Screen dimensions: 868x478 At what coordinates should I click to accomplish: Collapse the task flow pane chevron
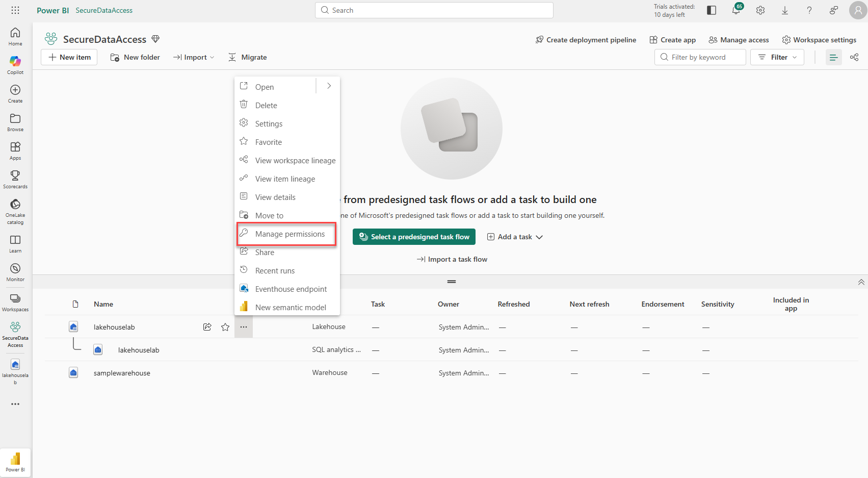[x=861, y=282]
